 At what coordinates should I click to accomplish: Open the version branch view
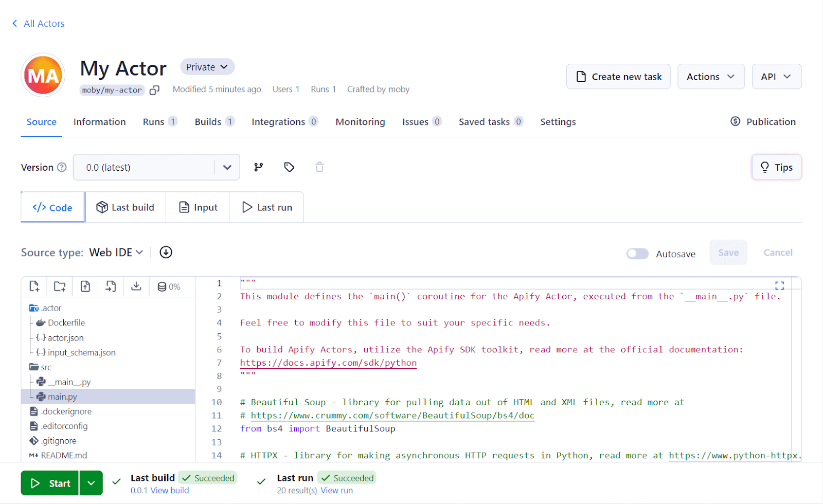258,167
